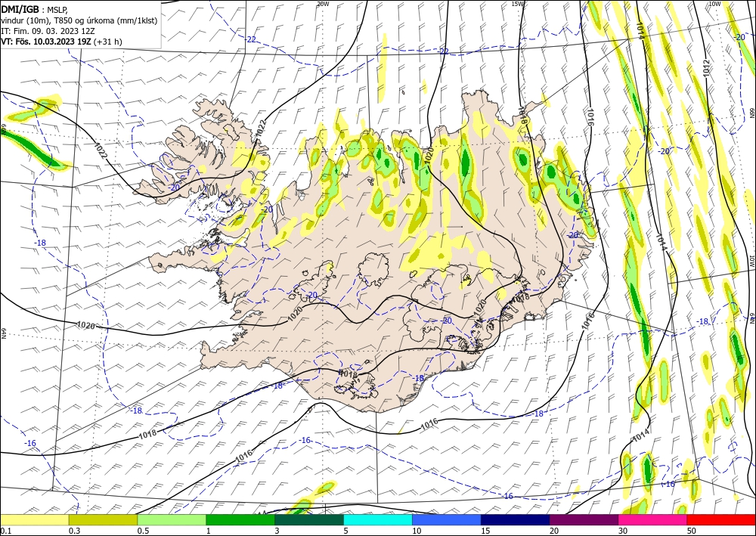The image size is (756, 536).
Task: Click the '1012' isobar label
Action: [706, 68]
